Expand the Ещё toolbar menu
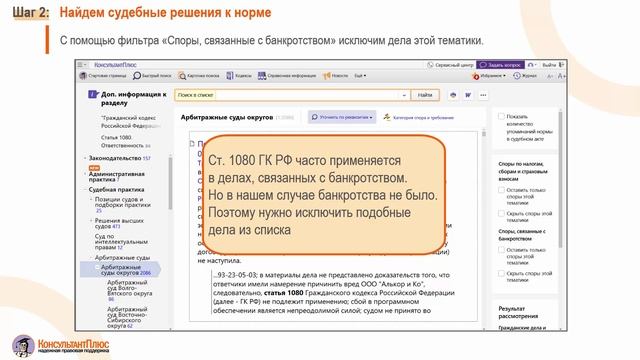 pyautogui.click(x=360, y=76)
